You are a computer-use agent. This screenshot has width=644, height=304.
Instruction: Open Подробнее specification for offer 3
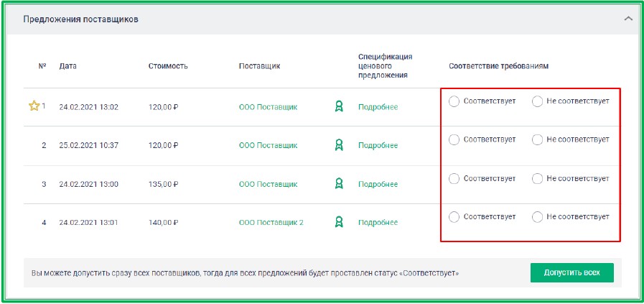pyautogui.click(x=378, y=184)
